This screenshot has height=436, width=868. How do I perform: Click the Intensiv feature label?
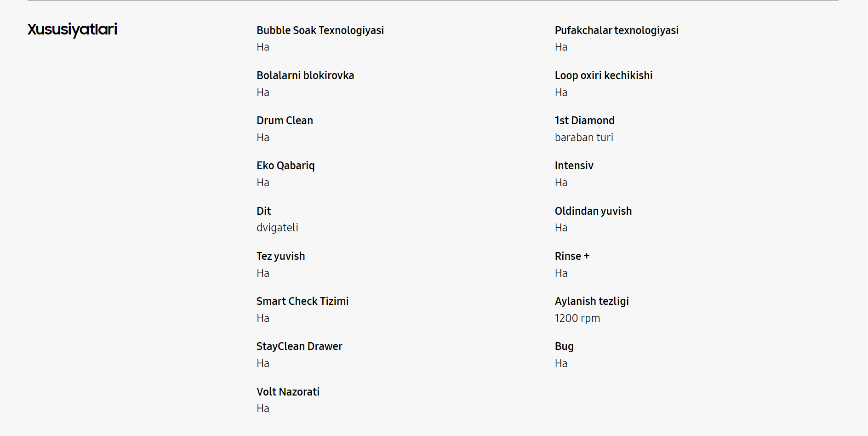coord(574,166)
